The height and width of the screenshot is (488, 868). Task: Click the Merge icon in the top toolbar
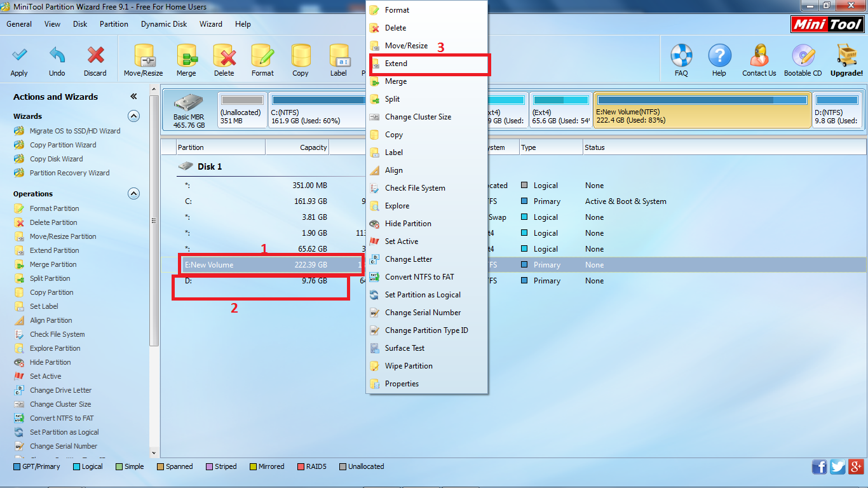click(x=186, y=56)
